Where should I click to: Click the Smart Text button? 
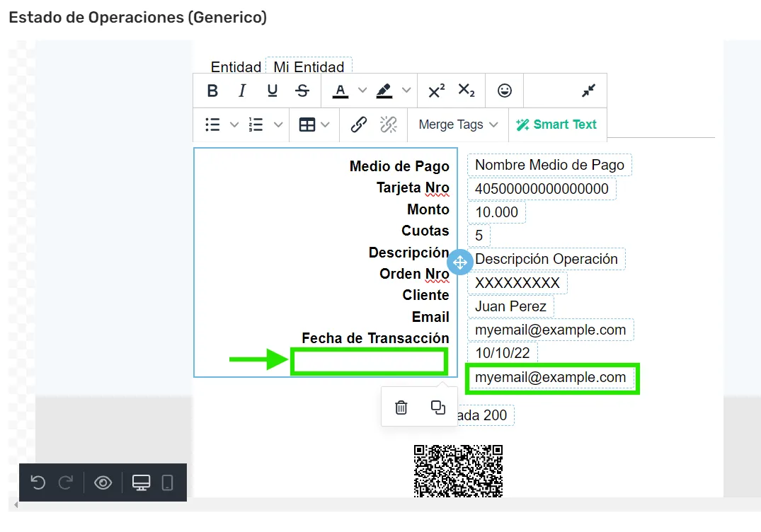(x=556, y=125)
